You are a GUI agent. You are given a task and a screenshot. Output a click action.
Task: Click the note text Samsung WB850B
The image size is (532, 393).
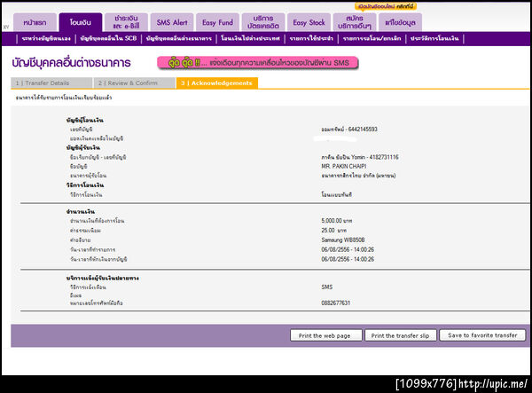343,240
